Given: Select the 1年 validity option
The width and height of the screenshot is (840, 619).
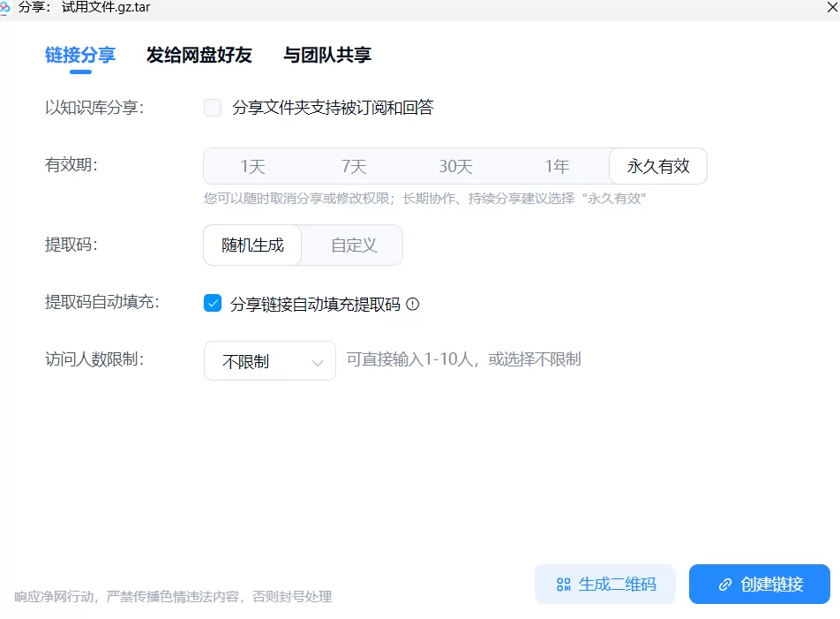Looking at the screenshot, I should tap(557, 166).
